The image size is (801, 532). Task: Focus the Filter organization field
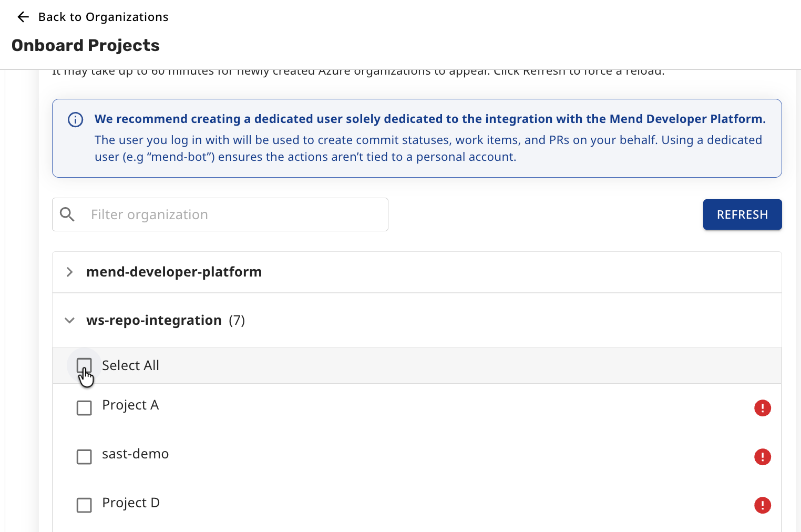point(220,214)
